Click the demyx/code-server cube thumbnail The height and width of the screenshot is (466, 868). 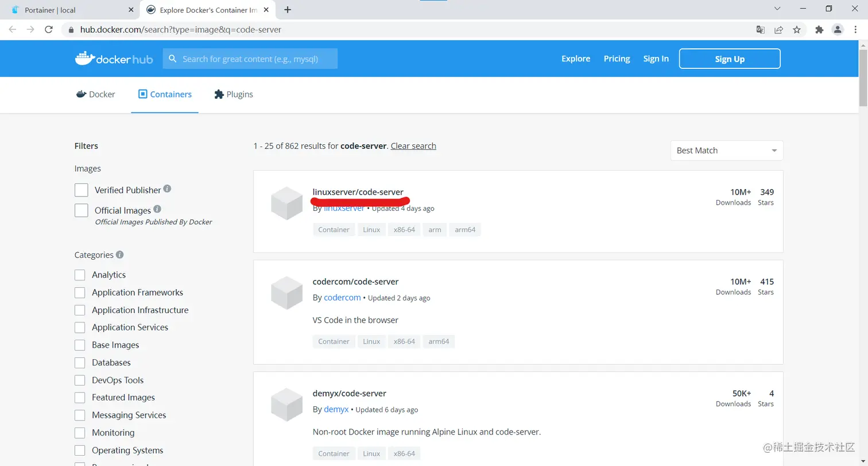tap(286, 405)
